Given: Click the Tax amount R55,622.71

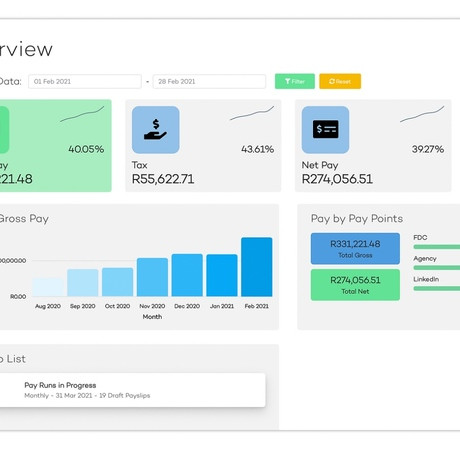Looking at the screenshot, I should tap(163, 179).
